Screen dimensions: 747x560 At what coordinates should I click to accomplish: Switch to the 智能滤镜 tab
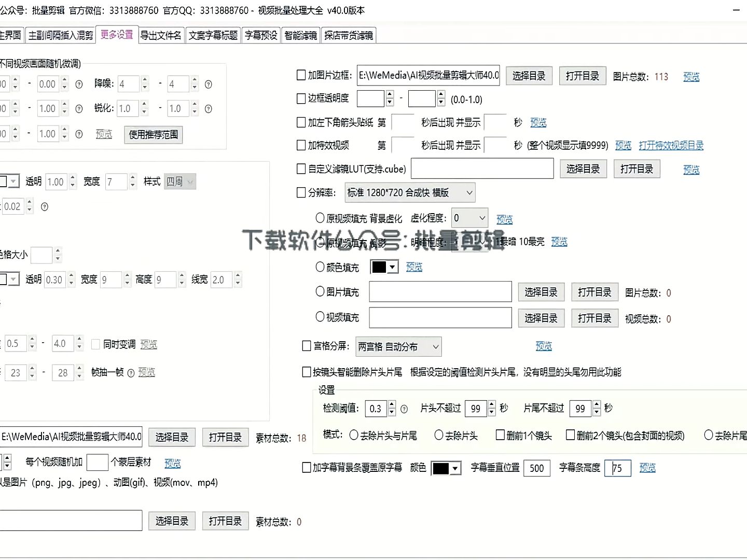pos(300,35)
